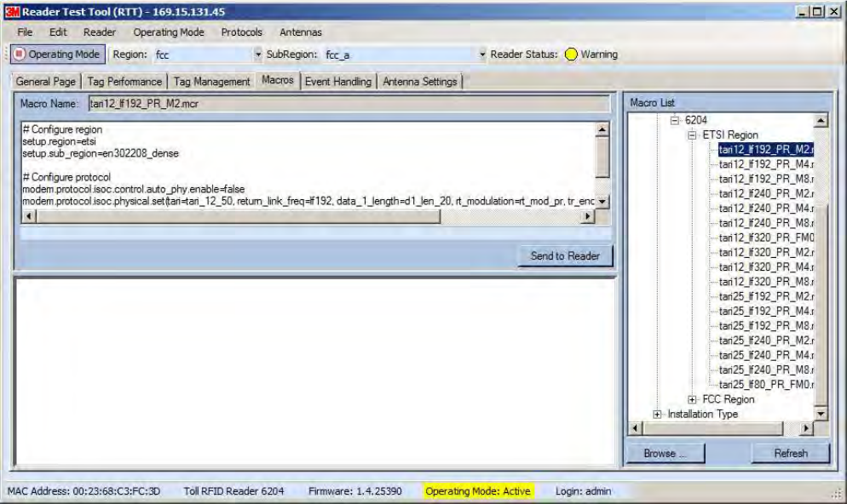Click the Browse button
Viewport: 847px width, 504px height.
tap(665, 453)
